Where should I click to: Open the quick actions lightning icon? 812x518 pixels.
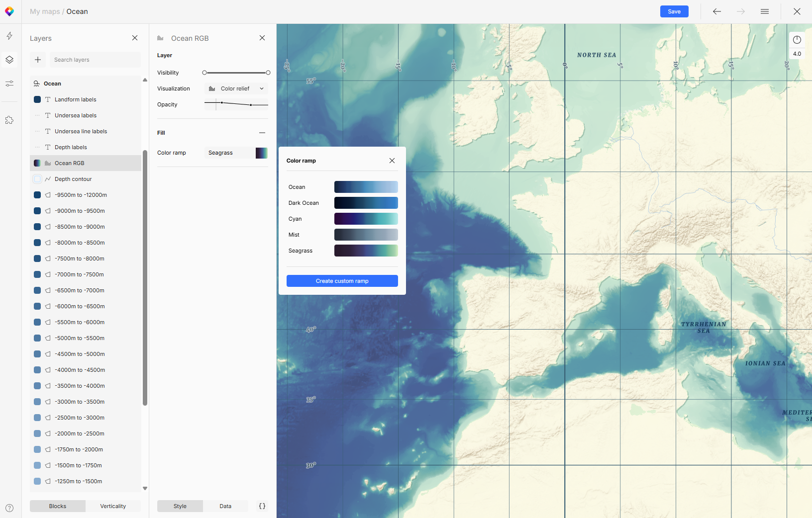pyautogui.click(x=9, y=36)
